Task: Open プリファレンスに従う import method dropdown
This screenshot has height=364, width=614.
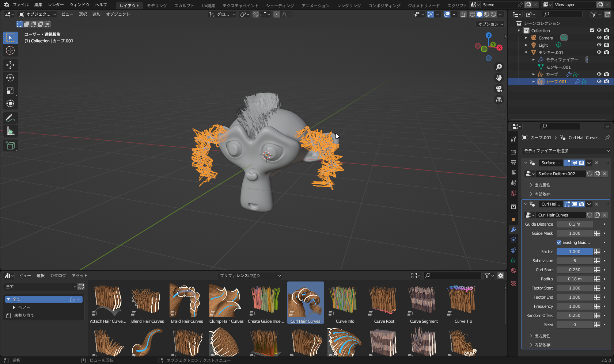Action: 250,276
